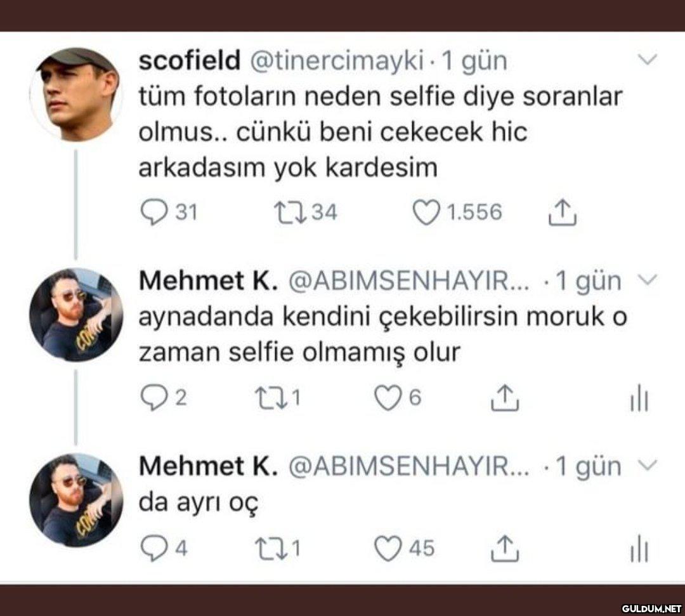View analytics for Mehmet K.'s mirror tweet
The image size is (685, 616).
click(638, 400)
